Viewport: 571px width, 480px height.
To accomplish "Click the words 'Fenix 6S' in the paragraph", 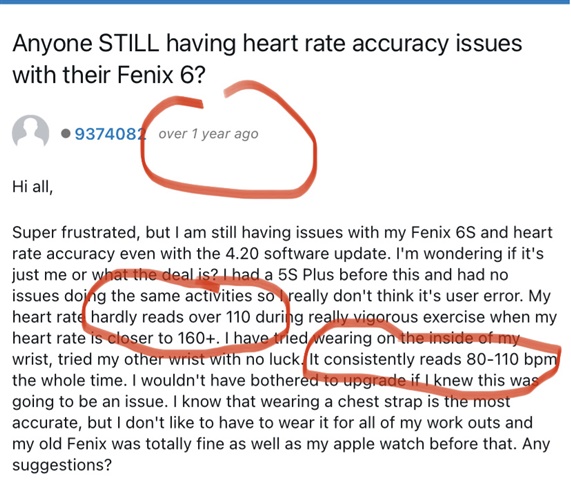I will [444, 232].
